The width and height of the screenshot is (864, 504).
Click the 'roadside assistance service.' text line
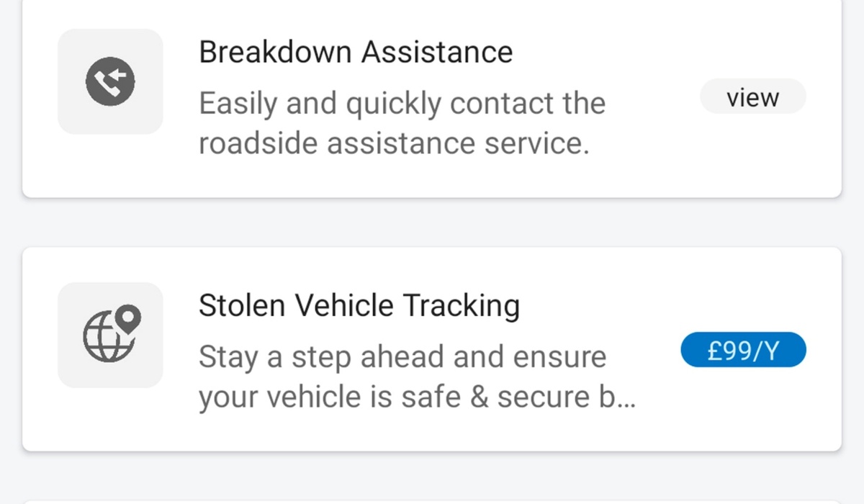coord(394,143)
